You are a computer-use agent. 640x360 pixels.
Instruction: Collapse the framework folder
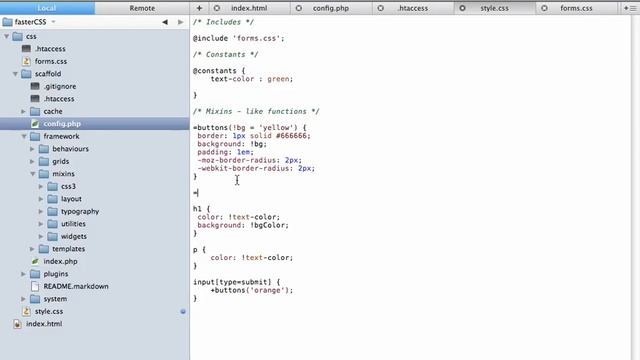click(24, 136)
